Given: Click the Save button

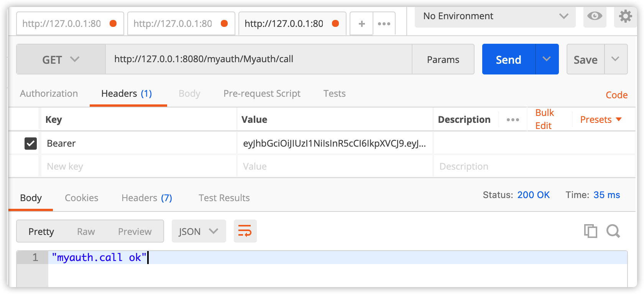Looking at the screenshot, I should (585, 59).
